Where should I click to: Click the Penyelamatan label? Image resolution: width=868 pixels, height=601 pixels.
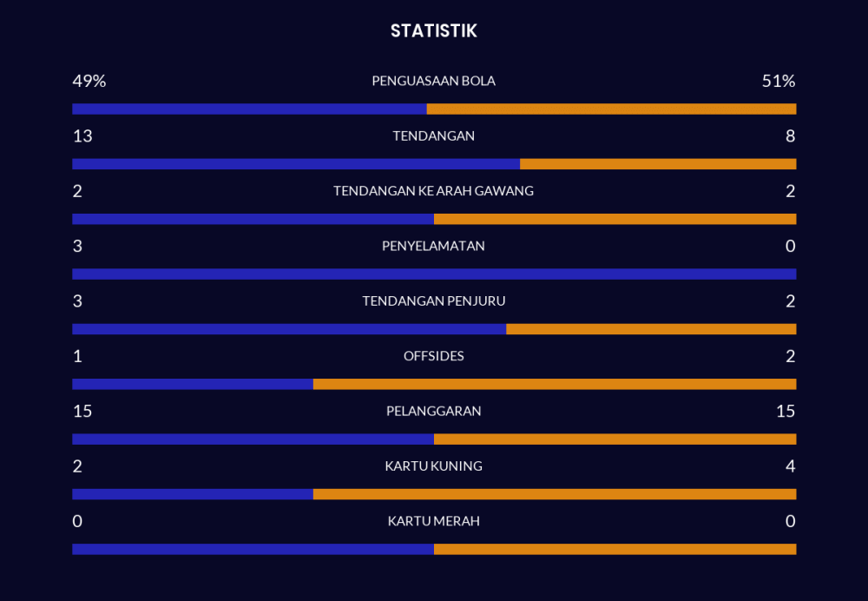click(433, 246)
